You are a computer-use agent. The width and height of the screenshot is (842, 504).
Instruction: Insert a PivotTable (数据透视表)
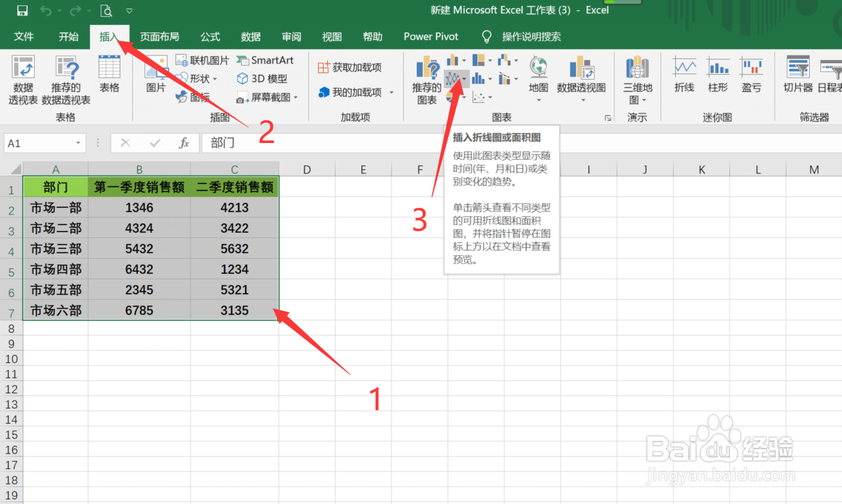click(x=24, y=78)
